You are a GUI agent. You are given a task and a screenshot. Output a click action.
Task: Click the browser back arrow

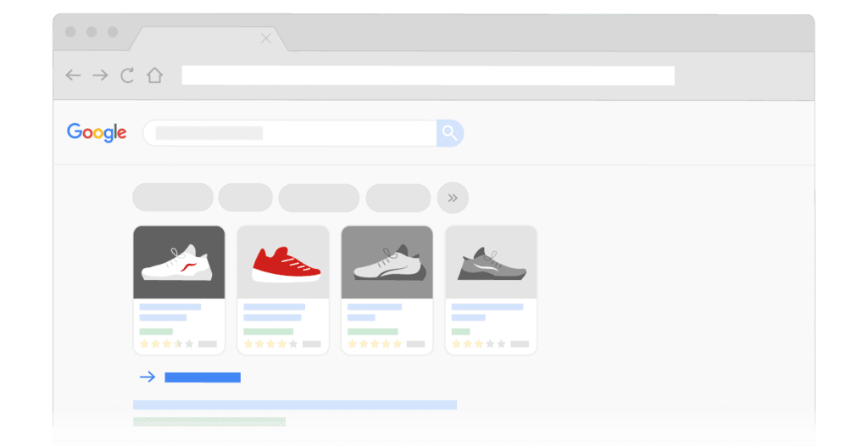[x=74, y=75]
